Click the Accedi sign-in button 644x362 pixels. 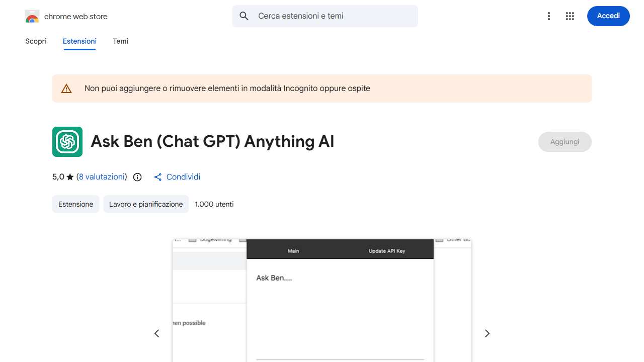(x=608, y=16)
